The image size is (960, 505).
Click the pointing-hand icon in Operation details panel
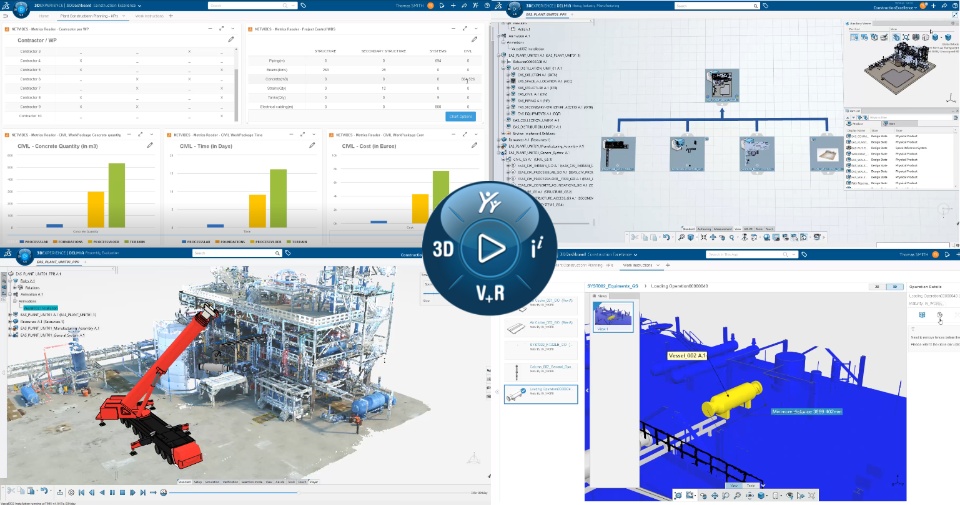point(940,316)
